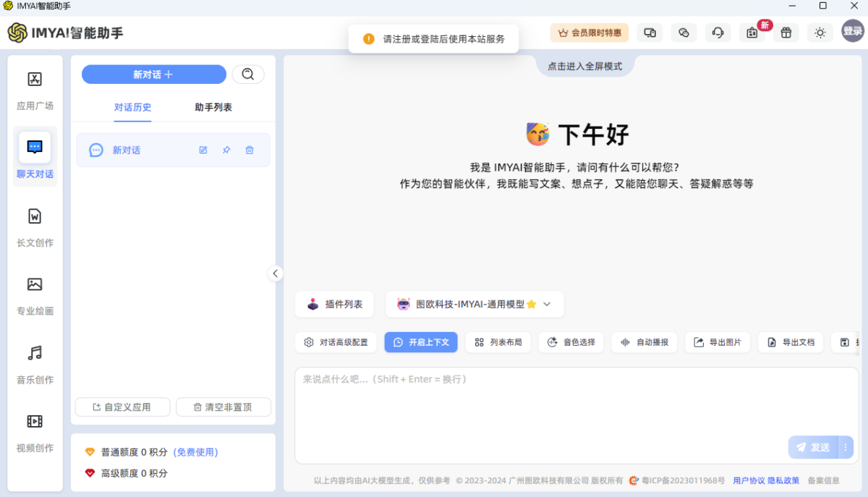Click the WeChat icon in the header

684,33
